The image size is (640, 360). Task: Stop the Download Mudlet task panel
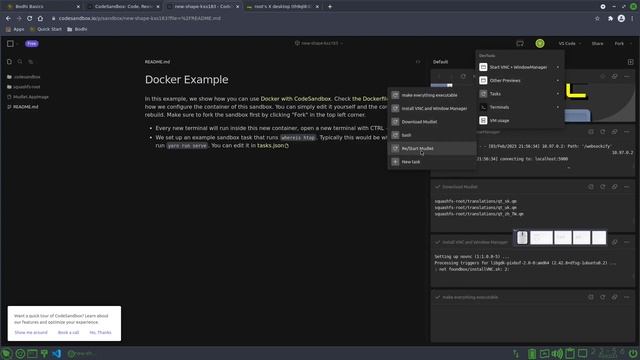[x=591, y=187]
